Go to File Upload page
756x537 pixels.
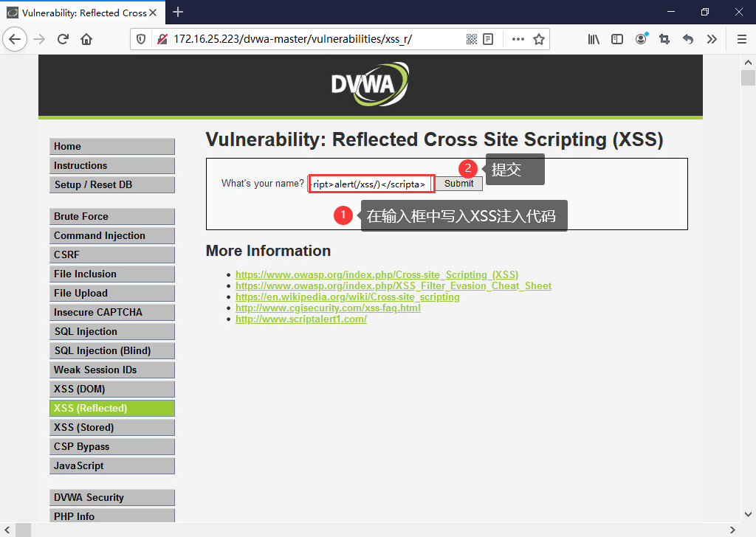(112, 294)
